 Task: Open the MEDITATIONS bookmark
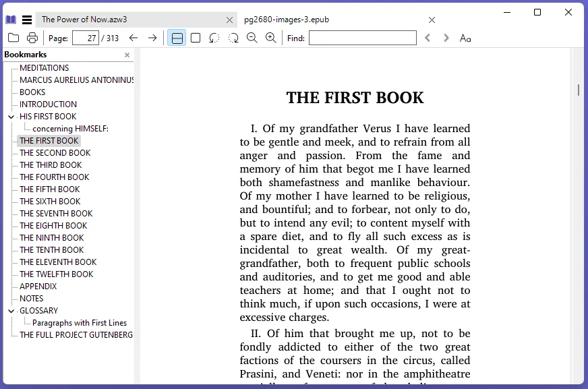[45, 68]
